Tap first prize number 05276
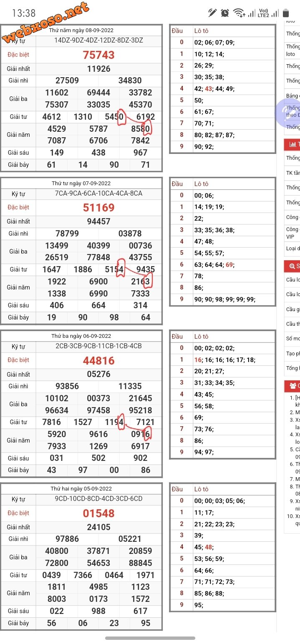 (98, 374)
